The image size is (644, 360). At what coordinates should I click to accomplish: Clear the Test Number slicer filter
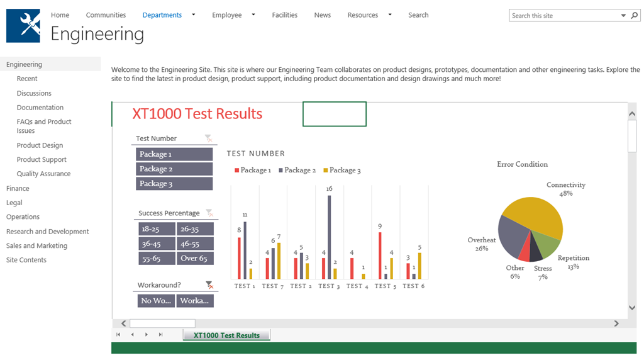(209, 138)
